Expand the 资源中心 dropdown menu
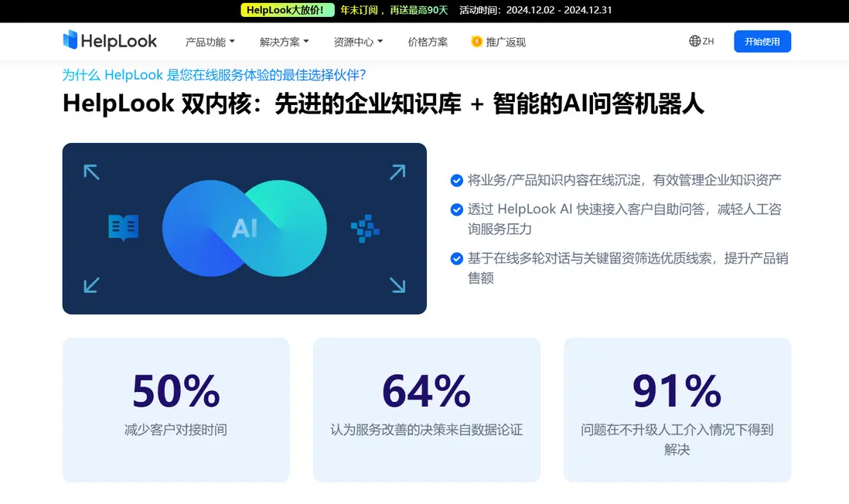 coord(359,42)
